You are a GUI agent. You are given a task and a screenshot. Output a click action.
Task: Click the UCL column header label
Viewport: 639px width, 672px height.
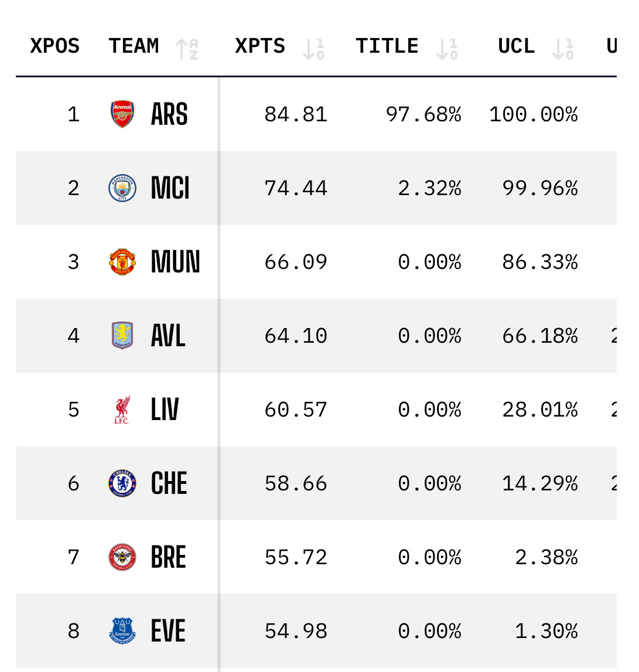516,46
